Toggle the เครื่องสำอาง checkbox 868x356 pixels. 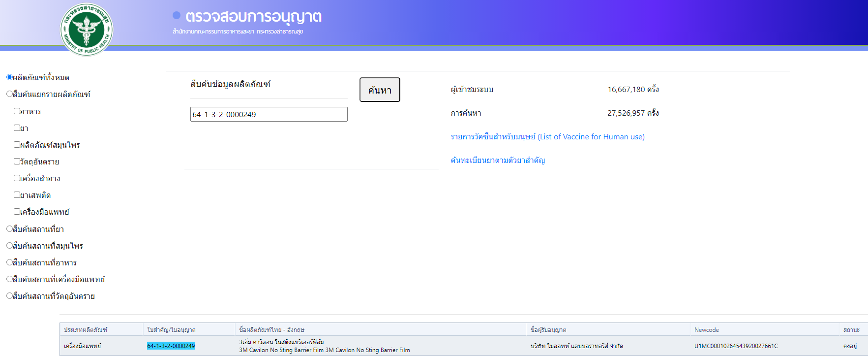pyautogui.click(x=17, y=178)
